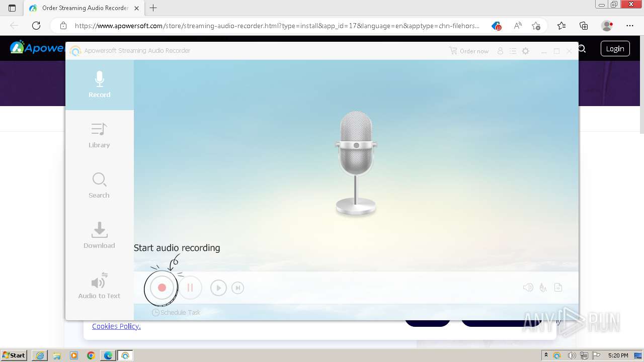Open the Windows Start menu
The width and height of the screenshot is (644, 362).
pos(14,355)
